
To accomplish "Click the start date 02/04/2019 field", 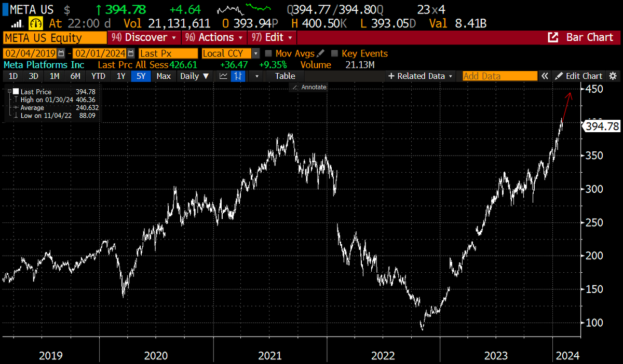I will [31, 53].
